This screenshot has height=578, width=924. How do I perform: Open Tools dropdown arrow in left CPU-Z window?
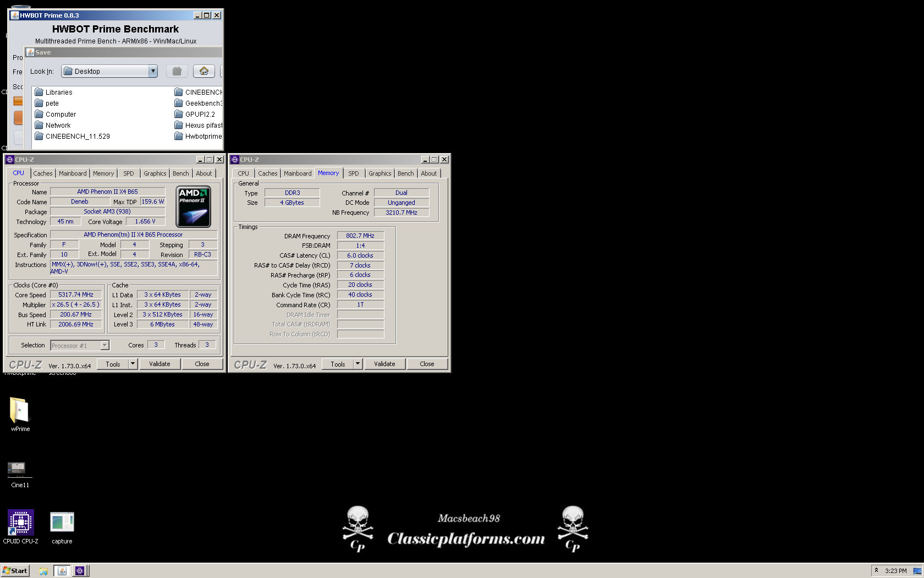point(133,364)
